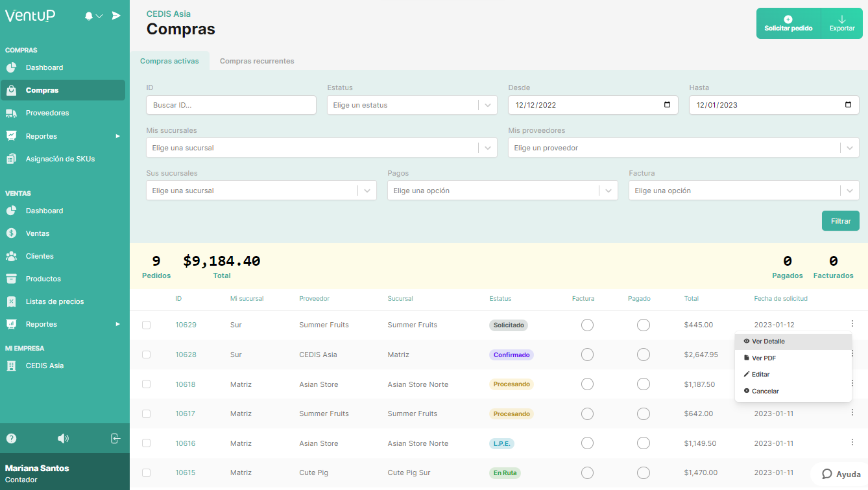Click the CEDIS Asia building icon

[x=11, y=366]
